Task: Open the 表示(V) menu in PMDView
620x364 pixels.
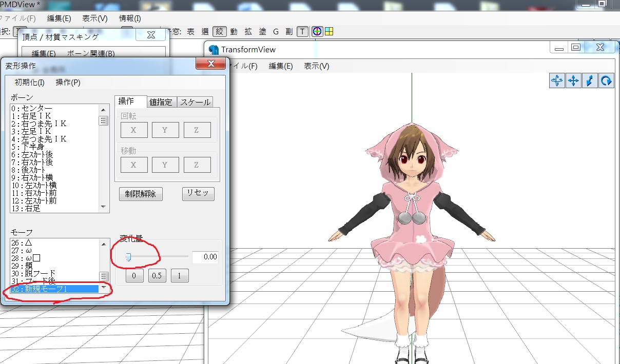Action: click(x=95, y=18)
